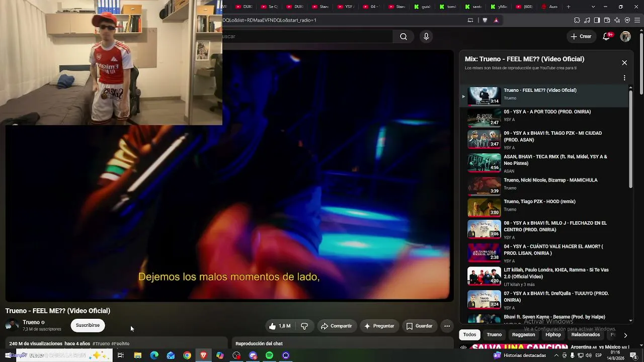Select the Trueno filter chip
The width and height of the screenshot is (644, 362).
tap(494, 335)
